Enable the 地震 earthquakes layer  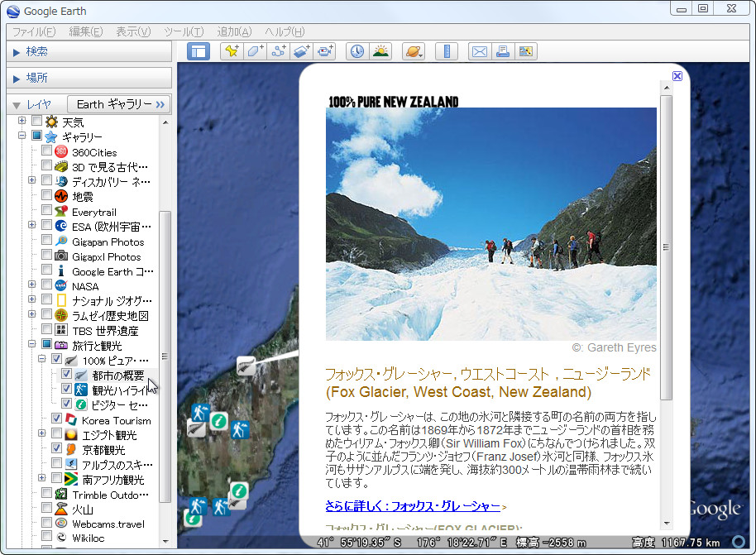coord(47,196)
